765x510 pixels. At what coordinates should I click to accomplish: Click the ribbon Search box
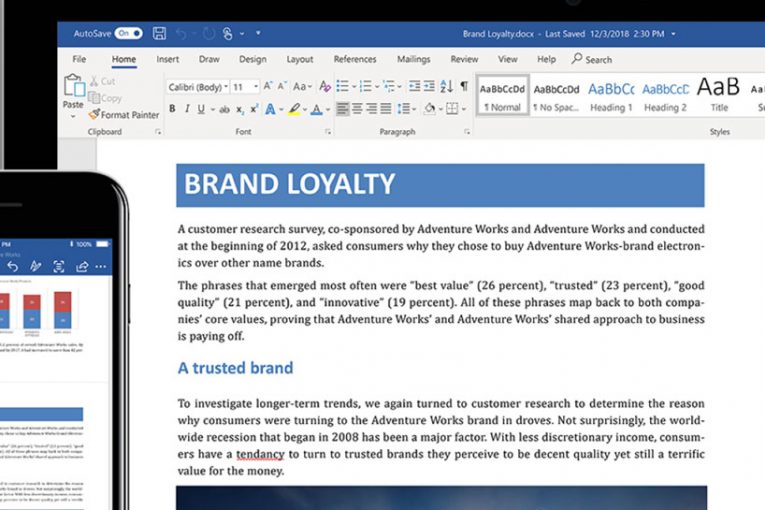(592, 59)
